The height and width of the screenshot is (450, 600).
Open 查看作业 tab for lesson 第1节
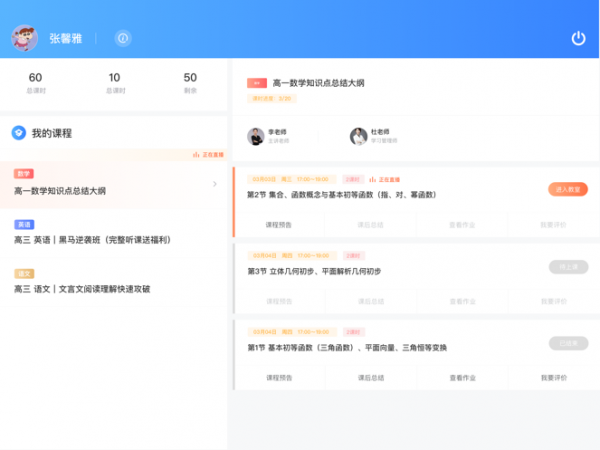tap(462, 378)
